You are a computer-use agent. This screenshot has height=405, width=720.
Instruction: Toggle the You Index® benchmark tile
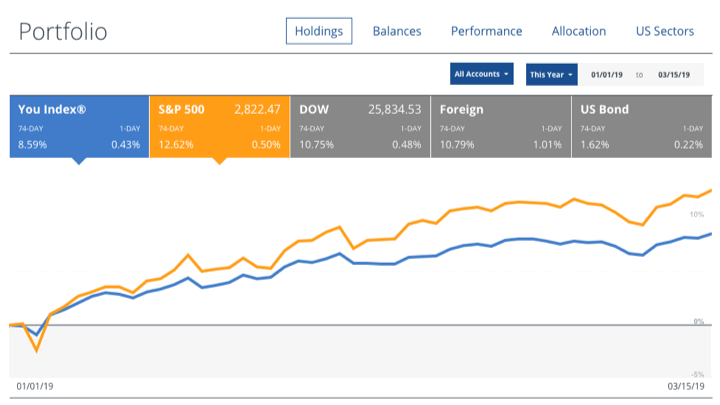pyautogui.click(x=79, y=126)
